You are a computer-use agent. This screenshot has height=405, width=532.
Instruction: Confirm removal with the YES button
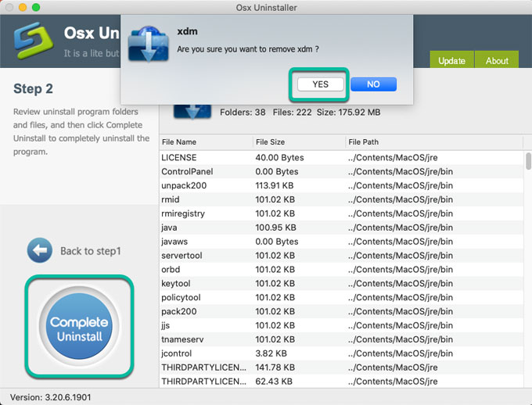pyautogui.click(x=320, y=84)
